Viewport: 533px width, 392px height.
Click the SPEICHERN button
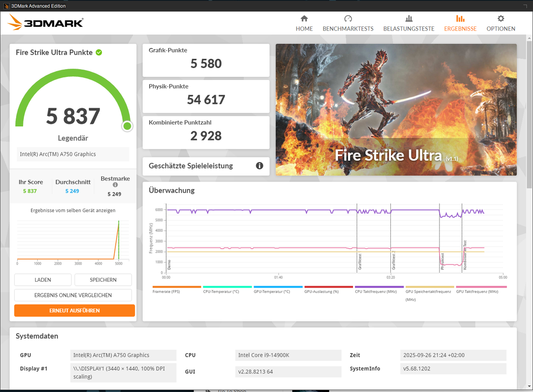click(x=103, y=280)
